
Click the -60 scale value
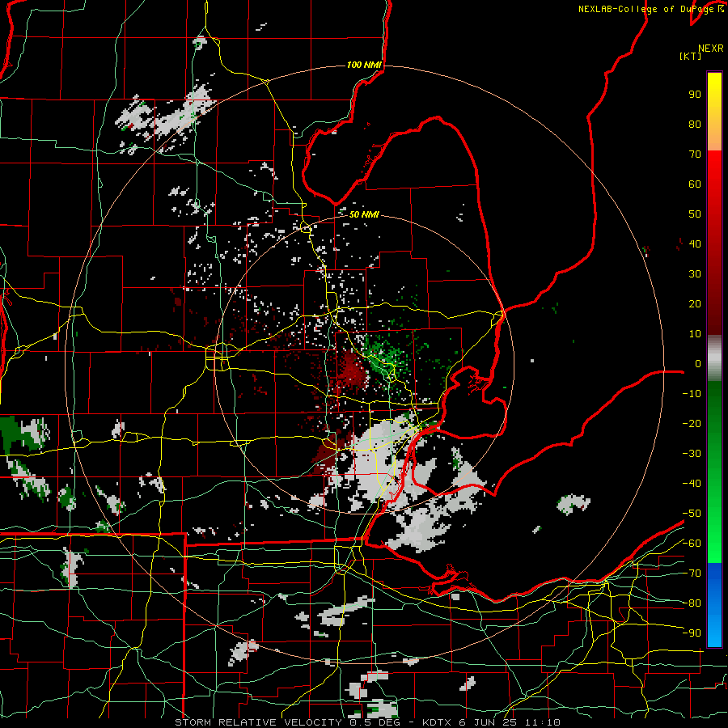click(x=692, y=544)
